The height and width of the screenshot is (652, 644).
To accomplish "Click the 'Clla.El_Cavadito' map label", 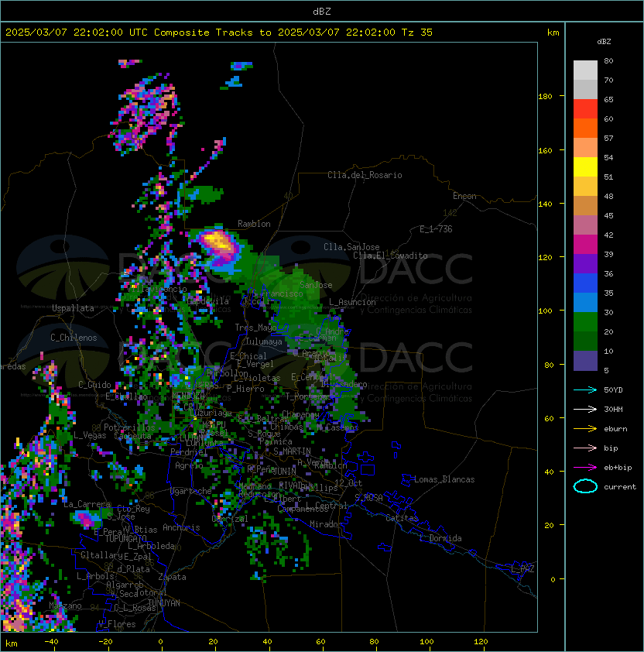I will pyautogui.click(x=390, y=256).
